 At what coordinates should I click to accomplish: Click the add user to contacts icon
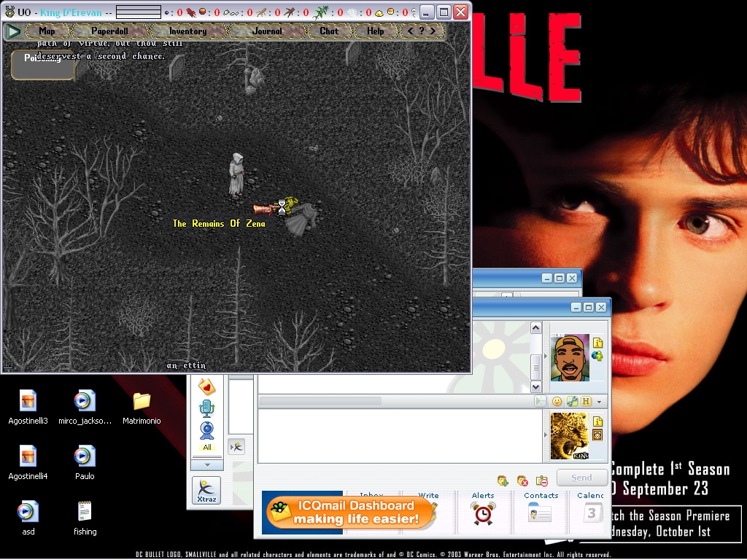(x=503, y=481)
